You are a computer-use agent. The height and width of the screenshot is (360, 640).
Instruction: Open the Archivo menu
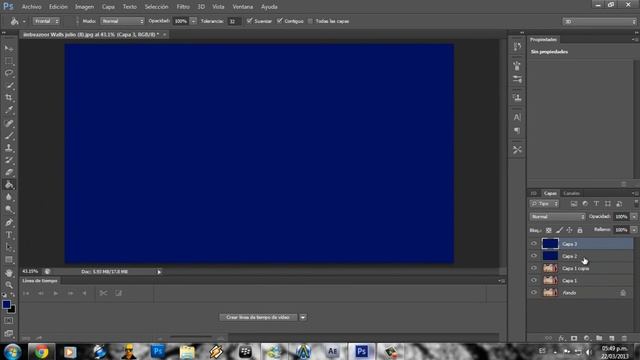pos(31,7)
